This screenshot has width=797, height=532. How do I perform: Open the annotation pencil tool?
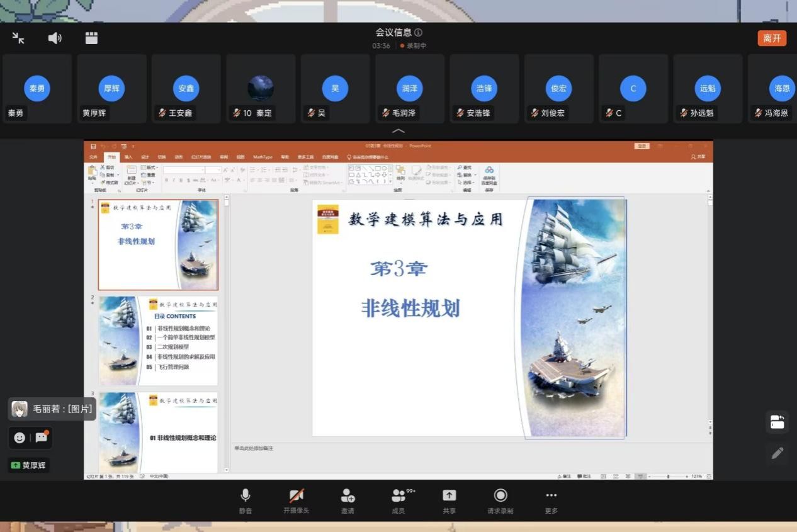click(777, 453)
